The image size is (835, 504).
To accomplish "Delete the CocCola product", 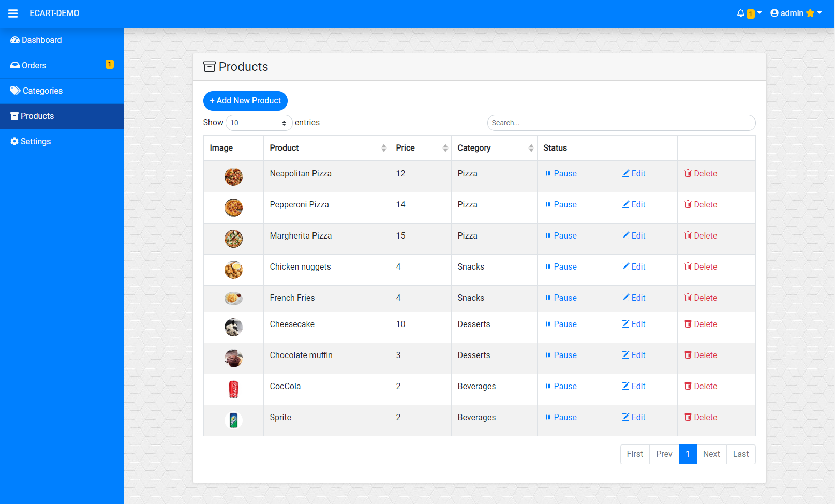I will 700,387.
